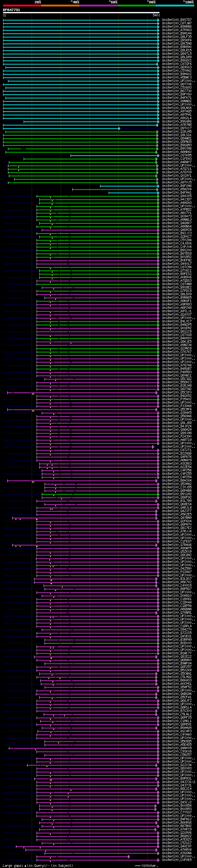Click the UniRef100_Q5PNU5 label

(x=176, y=142)
